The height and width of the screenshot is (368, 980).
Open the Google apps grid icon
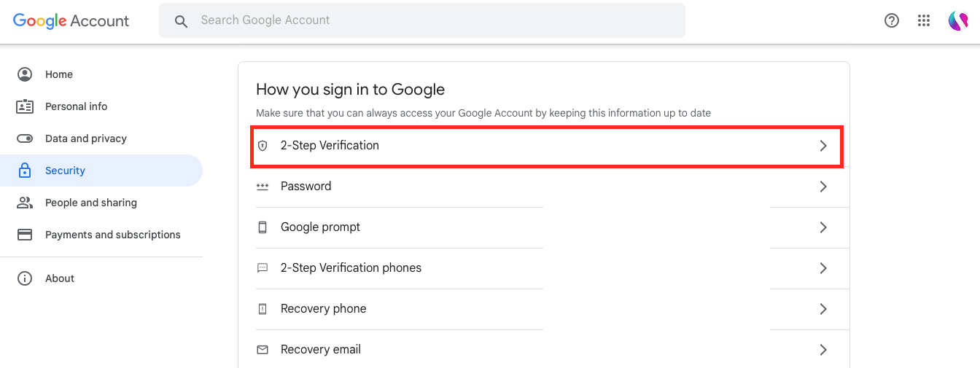tap(924, 20)
